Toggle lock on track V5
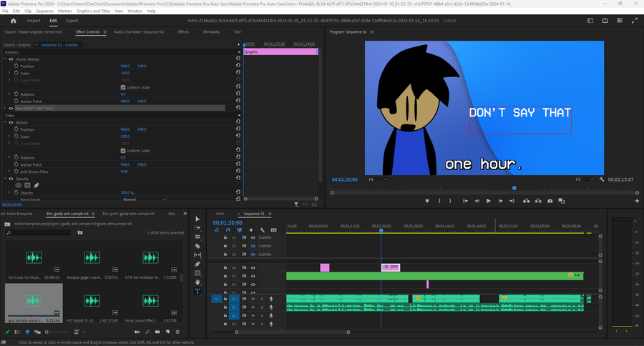The image size is (644, 346). (x=225, y=276)
